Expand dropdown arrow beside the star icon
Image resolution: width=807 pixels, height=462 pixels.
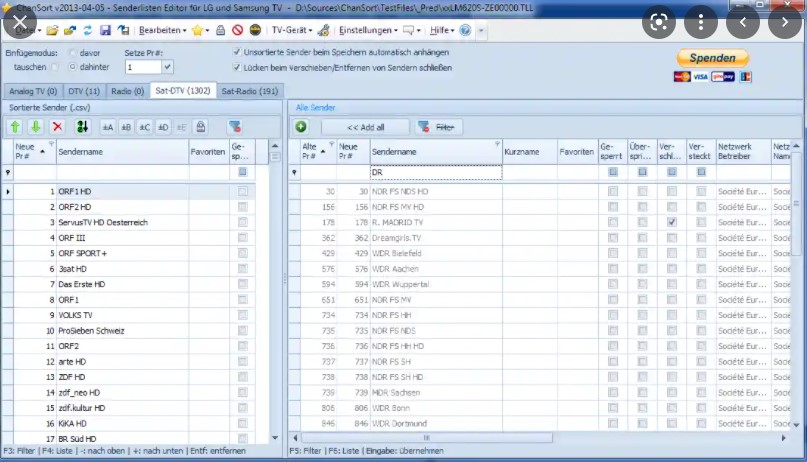[207, 31]
